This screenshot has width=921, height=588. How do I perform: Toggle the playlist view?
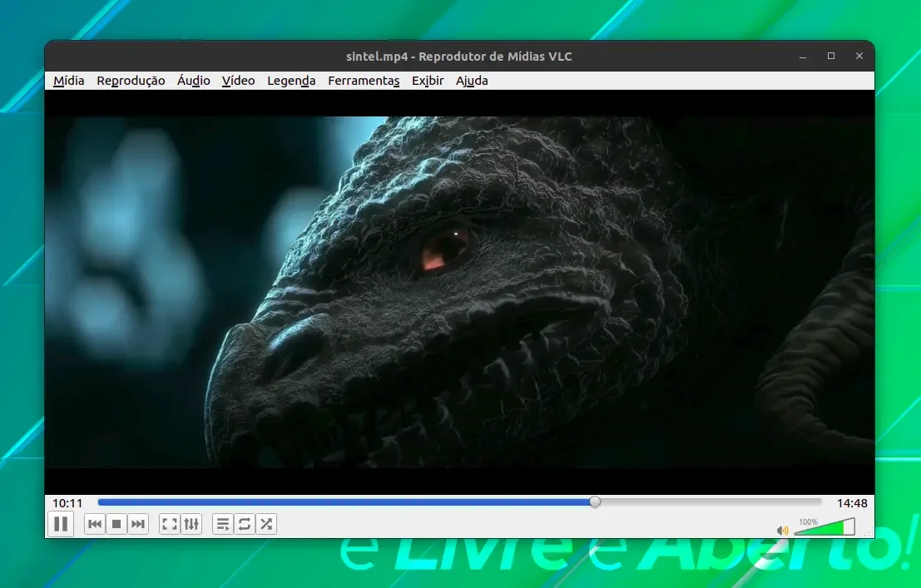click(x=223, y=524)
